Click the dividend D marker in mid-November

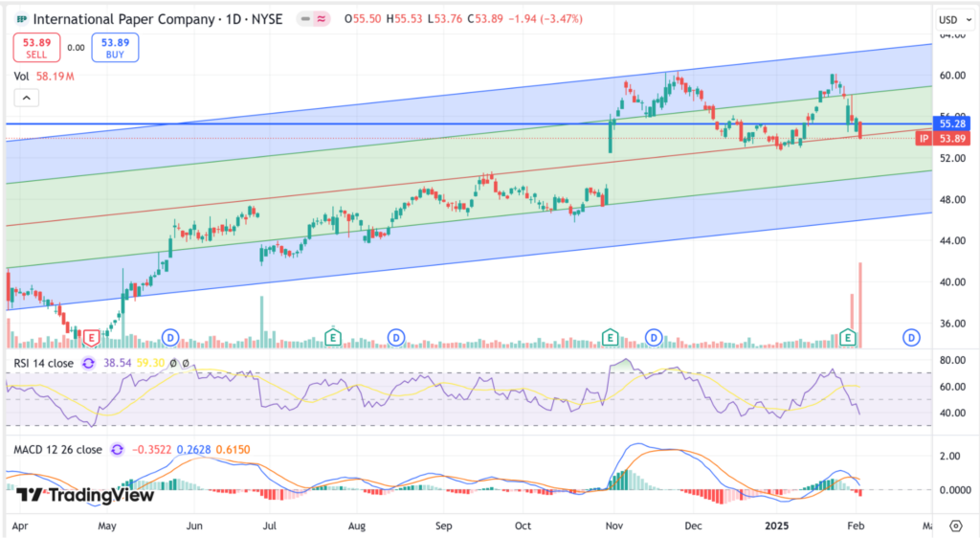point(654,338)
